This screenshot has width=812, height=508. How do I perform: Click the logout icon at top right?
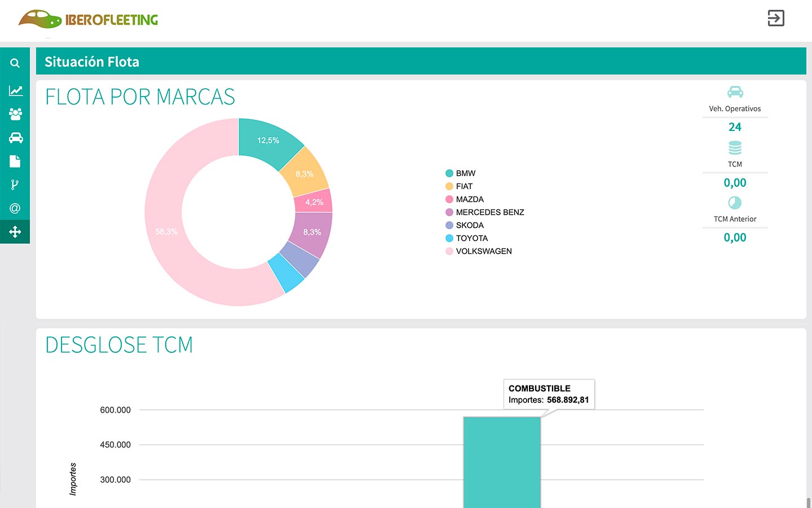776,18
